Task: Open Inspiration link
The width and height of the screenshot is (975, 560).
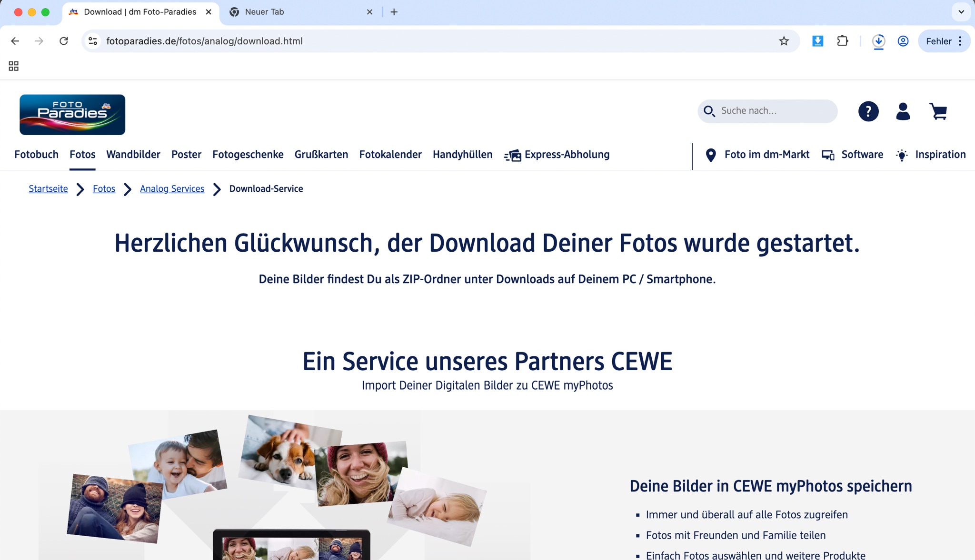Action: pyautogui.click(x=940, y=155)
